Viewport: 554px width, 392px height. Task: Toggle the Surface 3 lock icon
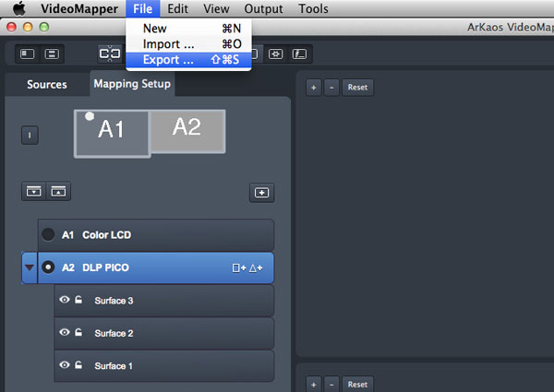tap(78, 300)
